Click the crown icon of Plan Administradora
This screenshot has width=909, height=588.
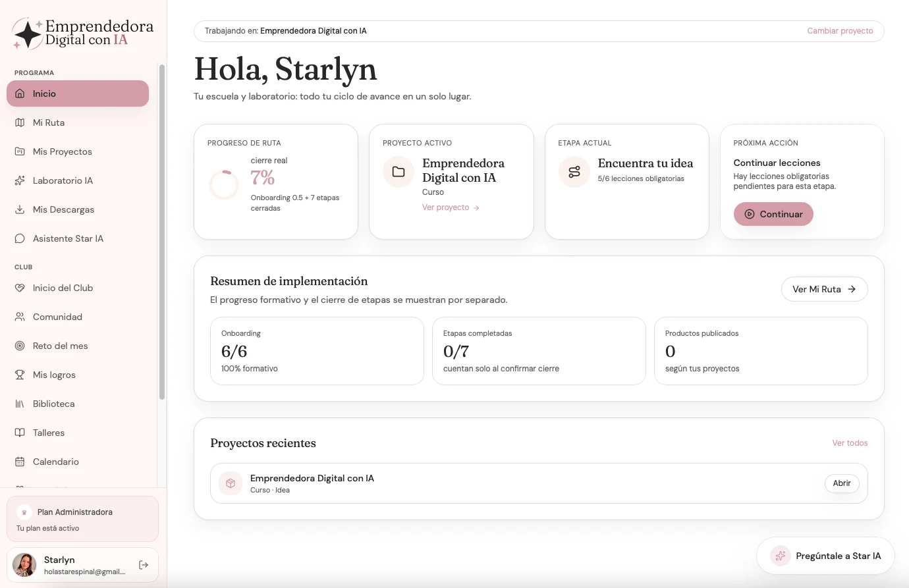(24, 512)
